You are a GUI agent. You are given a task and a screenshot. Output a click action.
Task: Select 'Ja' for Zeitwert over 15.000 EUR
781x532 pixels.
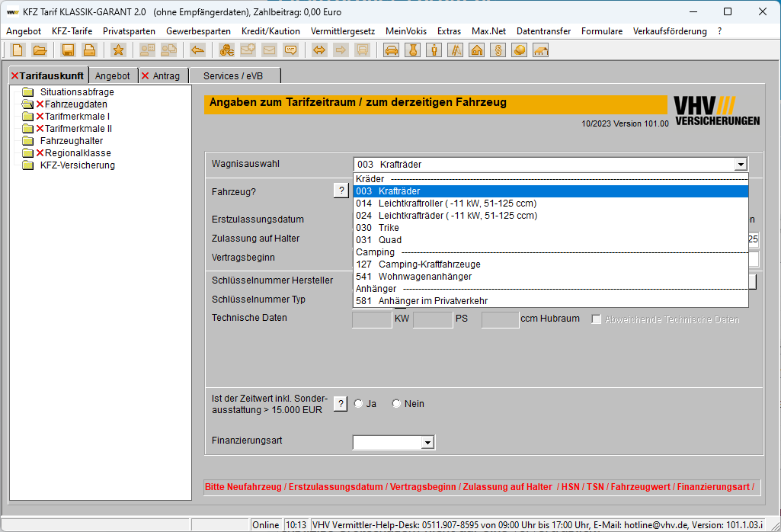click(359, 404)
